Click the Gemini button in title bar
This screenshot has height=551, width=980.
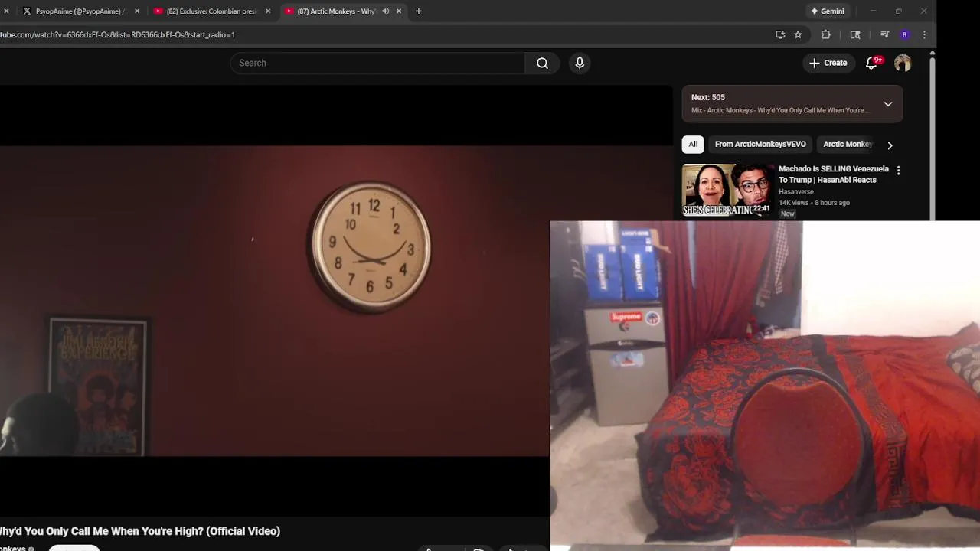827,11
